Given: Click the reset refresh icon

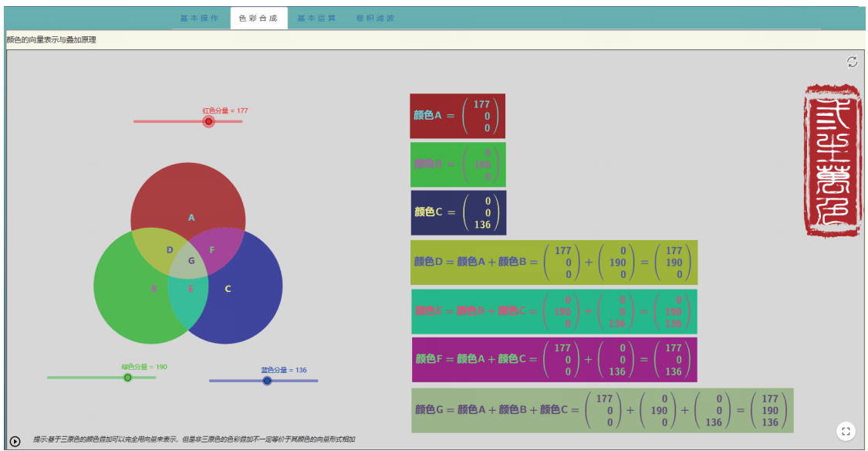Looking at the screenshot, I should [x=852, y=62].
